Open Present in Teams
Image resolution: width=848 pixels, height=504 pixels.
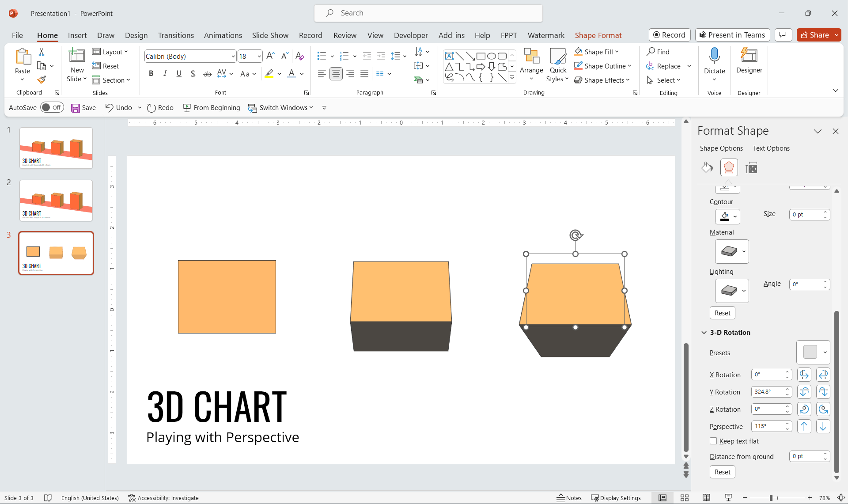(x=732, y=35)
